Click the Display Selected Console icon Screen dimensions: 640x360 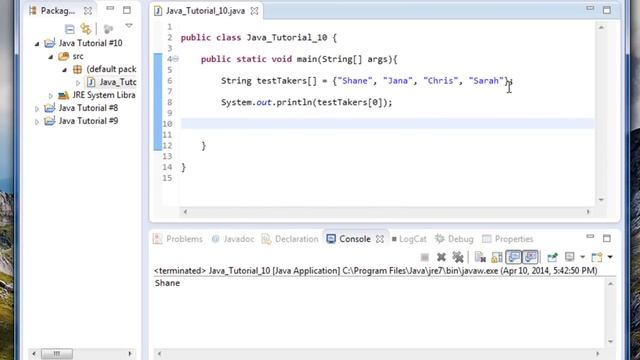[570, 257]
